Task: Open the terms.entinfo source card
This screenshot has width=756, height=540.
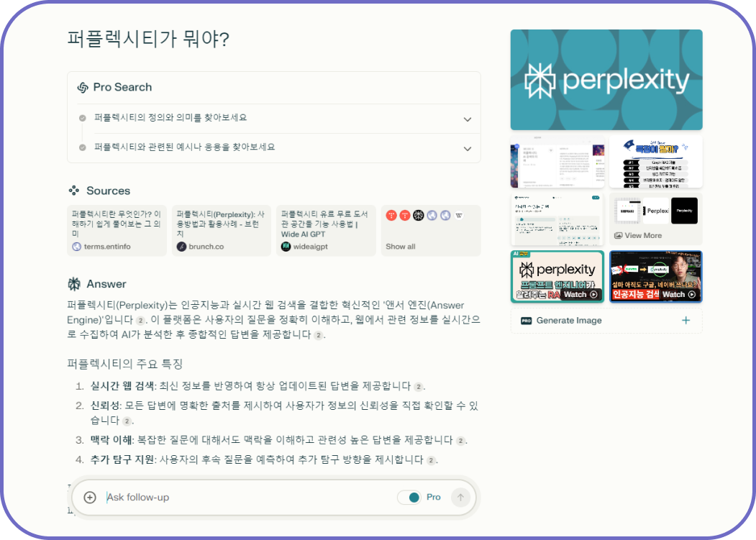Action: (117, 231)
